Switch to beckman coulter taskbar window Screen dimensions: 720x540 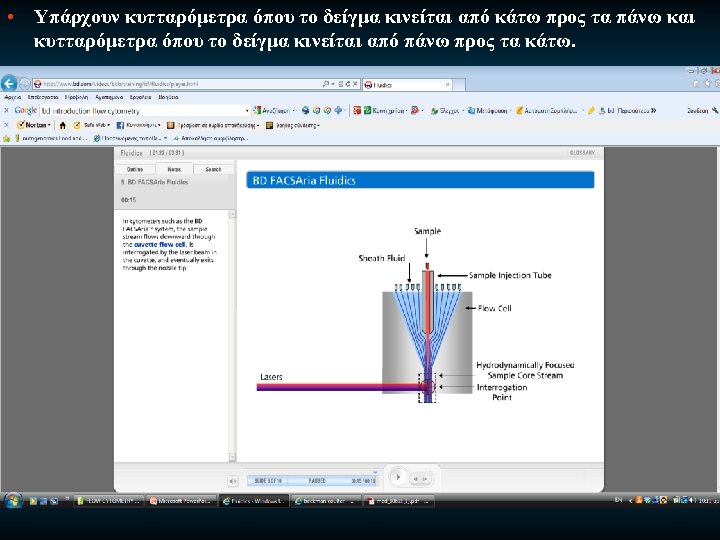point(326,501)
